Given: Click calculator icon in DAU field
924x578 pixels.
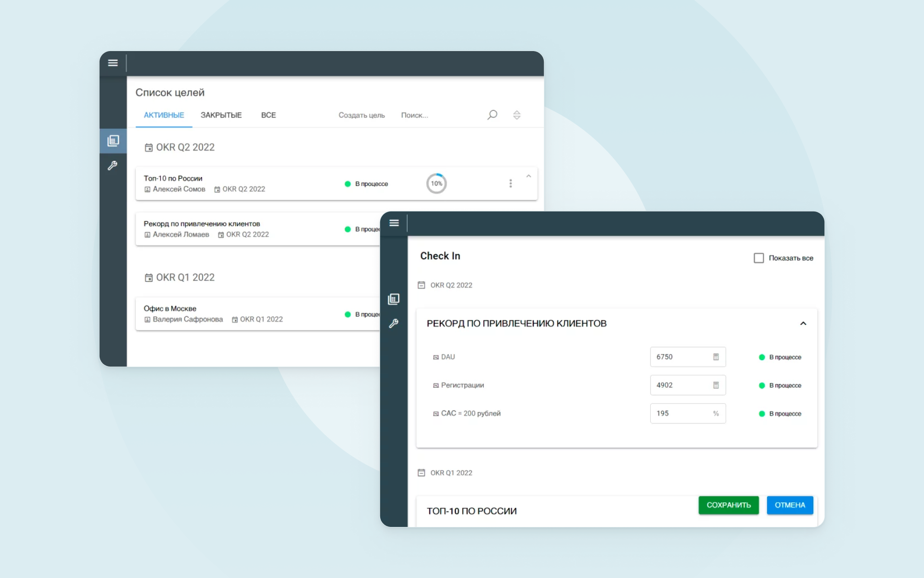Looking at the screenshot, I should pyautogui.click(x=716, y=357).
